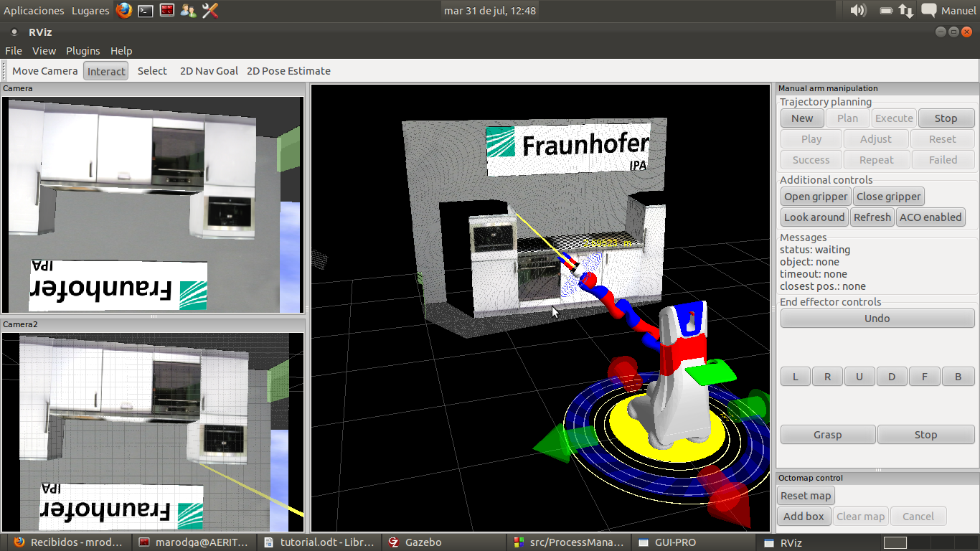The width and height of the screenshot is (980, 551).
Task: Select the Move Camera tool
Action: [x=45, y=71]
